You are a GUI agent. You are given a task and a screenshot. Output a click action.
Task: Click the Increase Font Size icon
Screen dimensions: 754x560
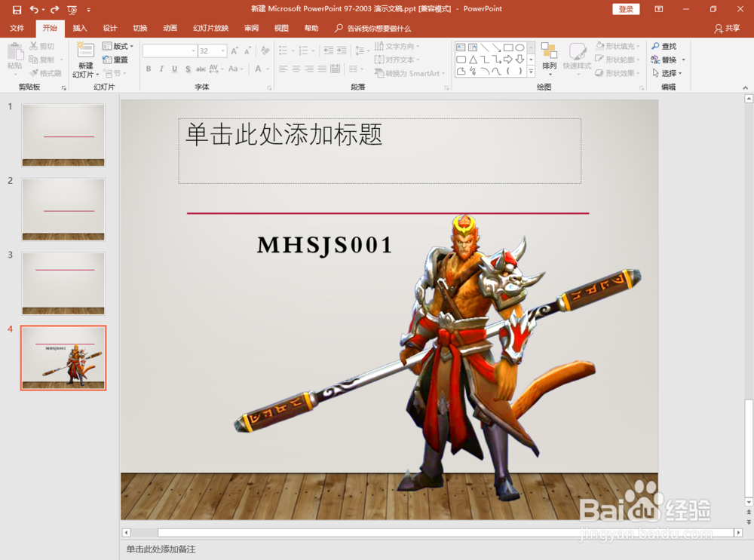(x=234, y=50)
